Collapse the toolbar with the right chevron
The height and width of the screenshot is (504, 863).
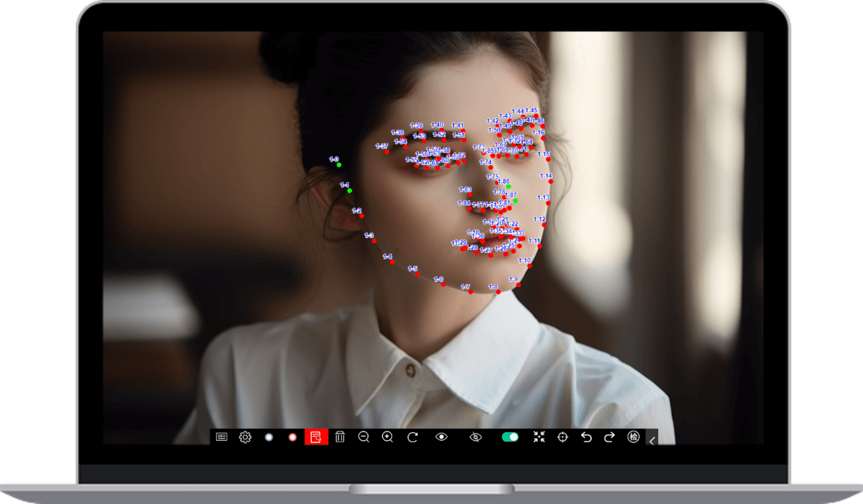(652, 439)
